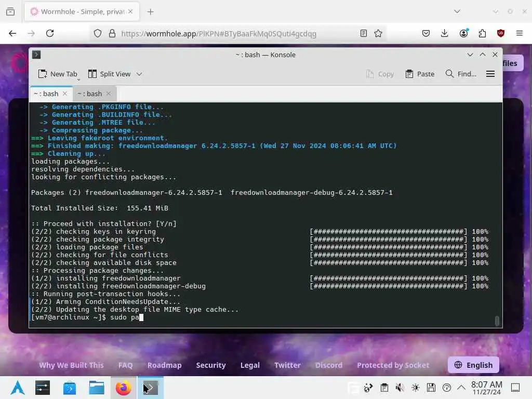
Task: Close the second bash tab
Action: pyautogui.click(x=108, y=94)
